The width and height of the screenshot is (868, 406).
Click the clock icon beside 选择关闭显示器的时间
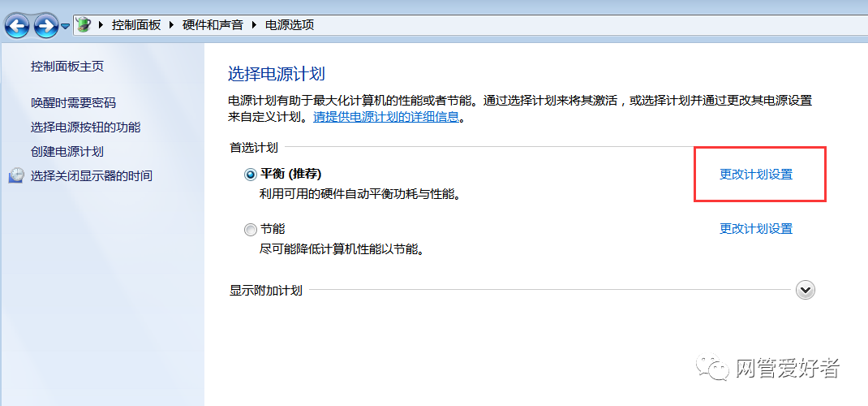click(x=17, y=175)
